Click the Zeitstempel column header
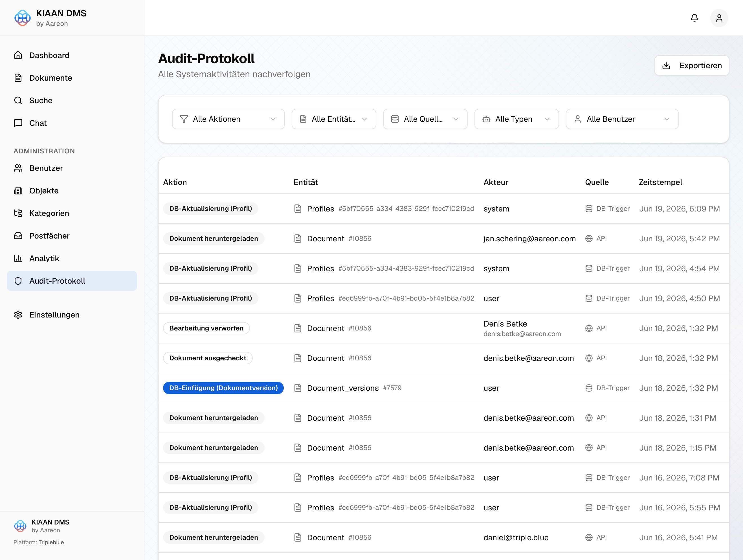The width and height of the screenshot is (743, 560). point(660,182)
